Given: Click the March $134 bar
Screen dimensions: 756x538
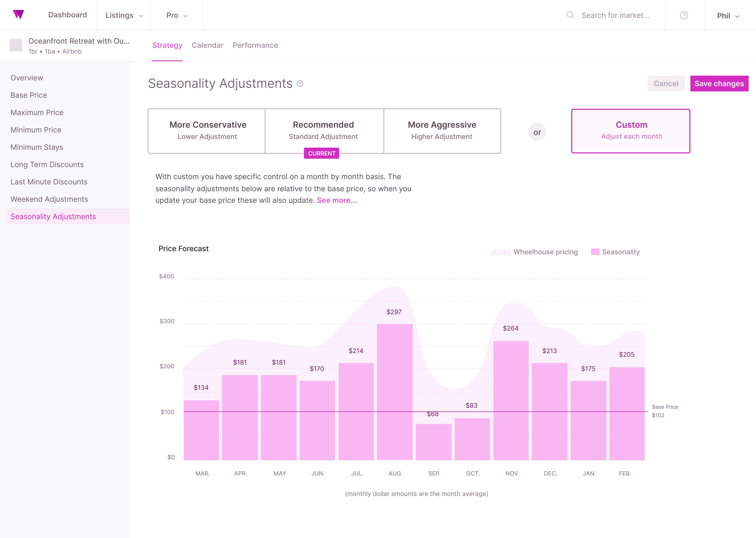Looking at the screenshot, I should coord(201,430).
